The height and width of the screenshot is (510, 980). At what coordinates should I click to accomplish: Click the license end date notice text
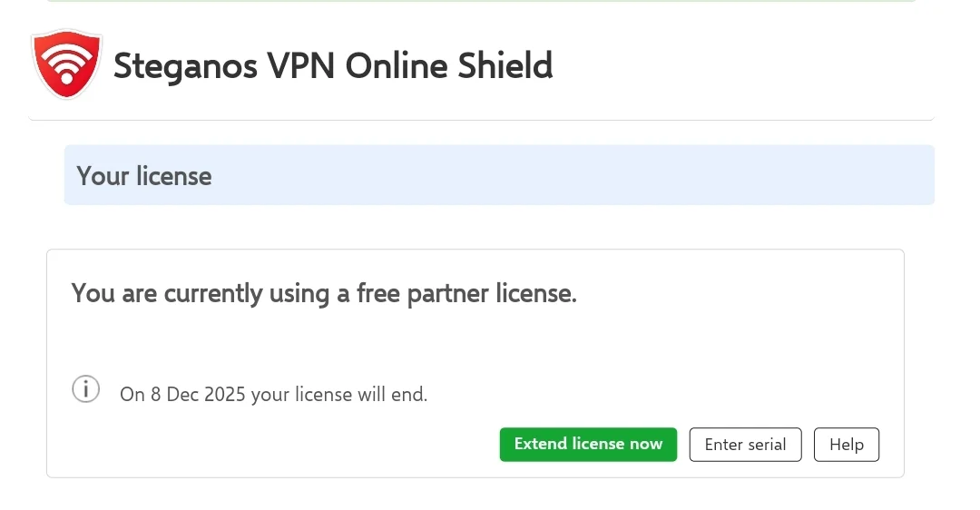click(274, 395)
